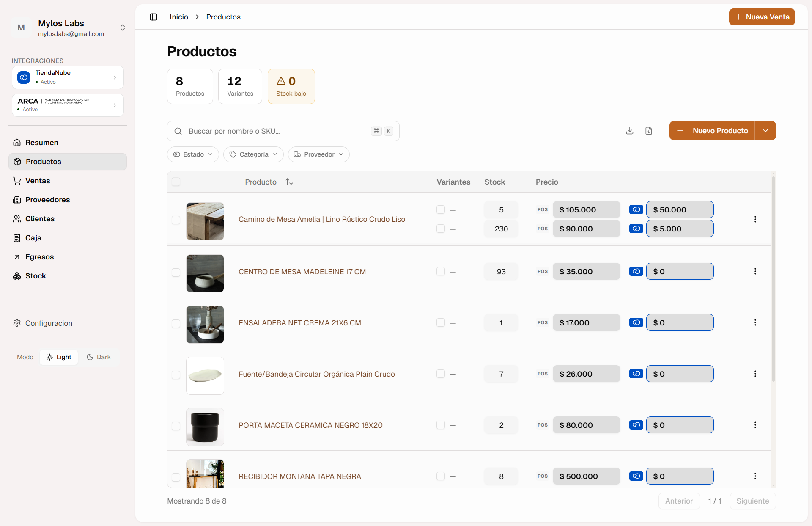Click TiendaNube icon in Fuente/Bandeja row
The width and height of the screenshot is (812, 526).
click(x=636, y=374)
